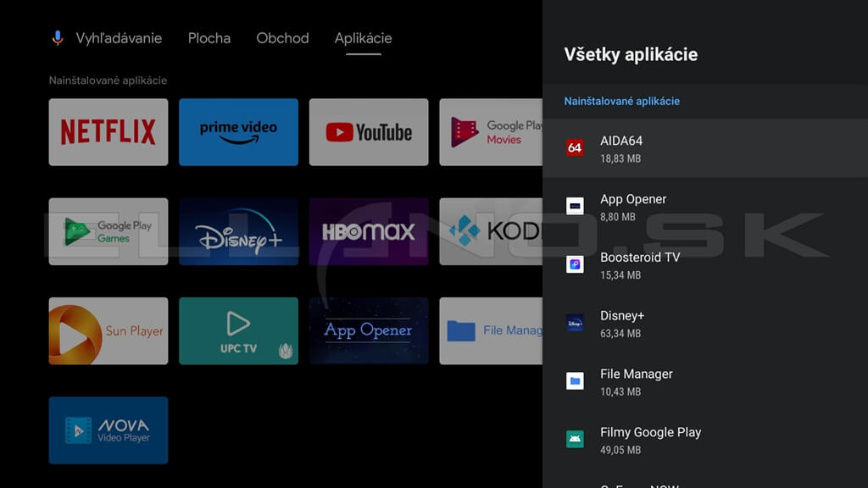This screenshot has height=488, width=868.
Task: Switch to the Plocha tab
Action: [209, 38]
